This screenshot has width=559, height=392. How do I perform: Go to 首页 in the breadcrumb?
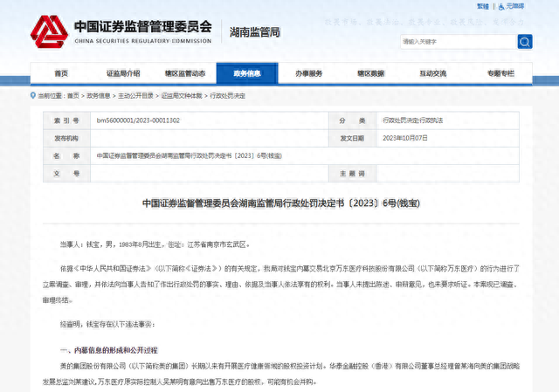(x=73, y=95)
